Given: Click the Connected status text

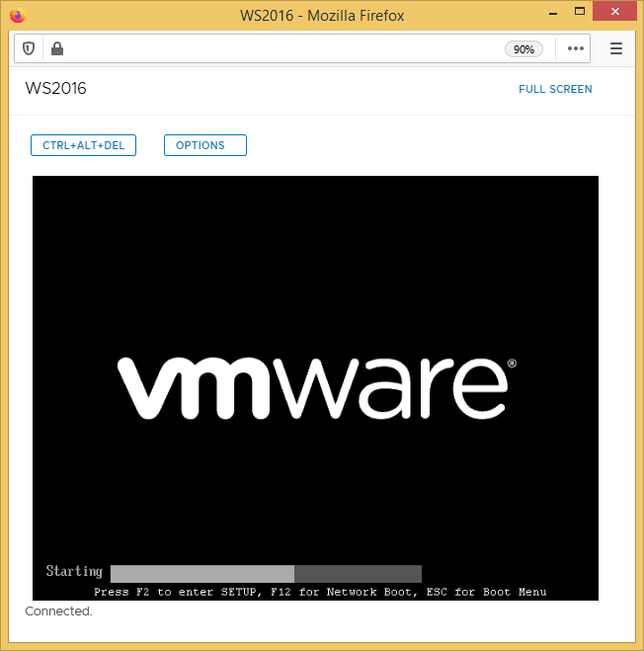Looking at the screenshot, I should (58, 611).
